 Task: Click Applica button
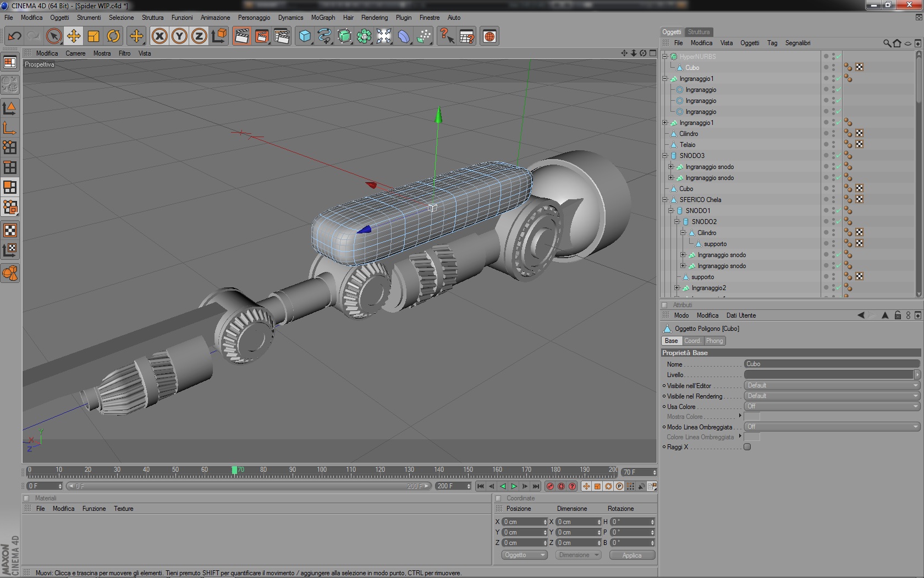[632, 555]
